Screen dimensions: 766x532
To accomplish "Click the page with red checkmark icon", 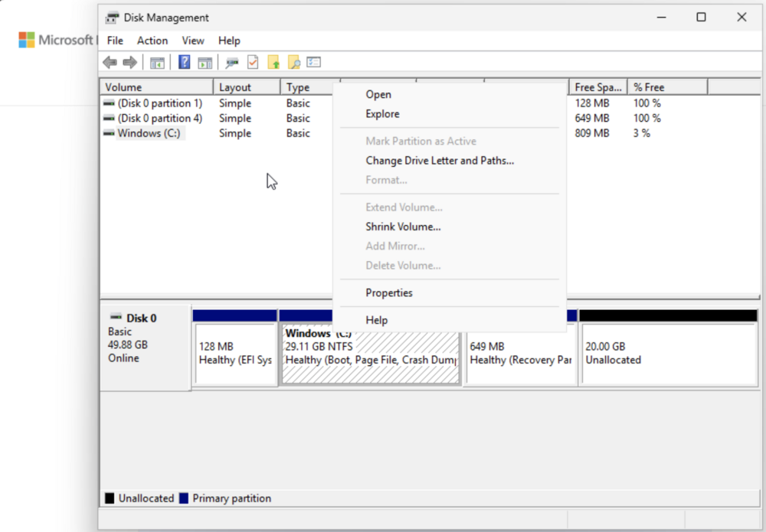I will pyautogui.click(x=253, y=62).
